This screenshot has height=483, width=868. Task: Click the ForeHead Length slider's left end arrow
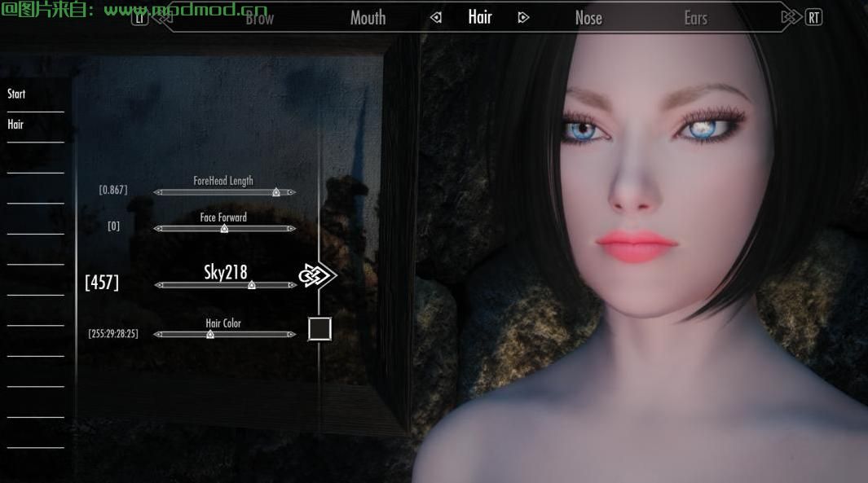pyautogui.click(x=158, y=193)
